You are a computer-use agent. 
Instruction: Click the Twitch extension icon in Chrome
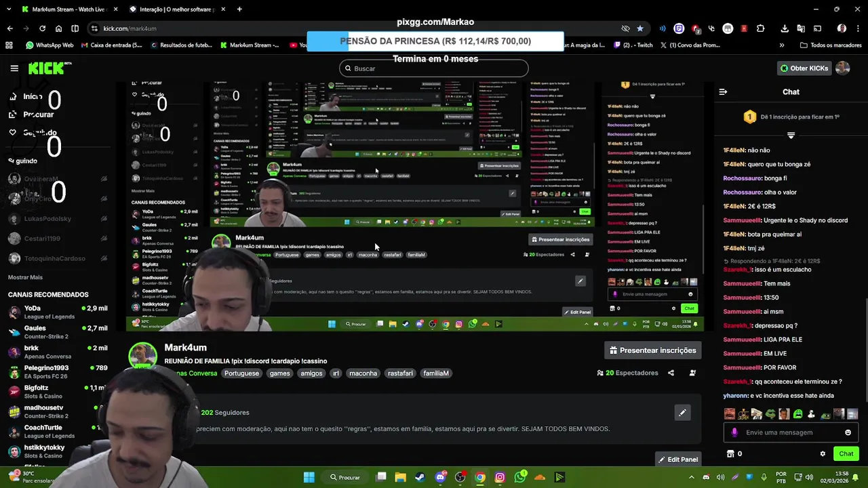click(679, 28)
